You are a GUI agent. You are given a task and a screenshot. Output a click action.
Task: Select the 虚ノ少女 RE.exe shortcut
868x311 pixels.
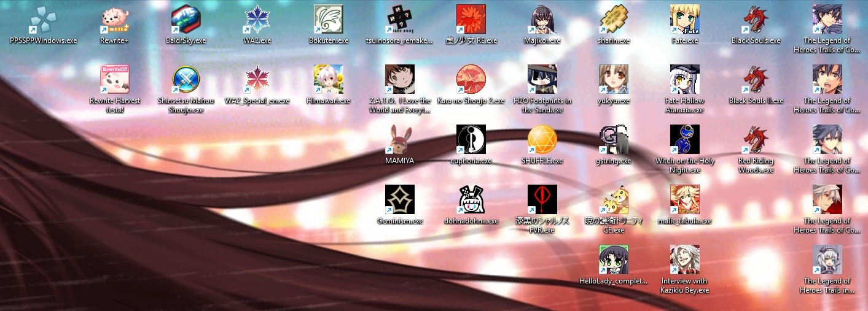(471, 20)
